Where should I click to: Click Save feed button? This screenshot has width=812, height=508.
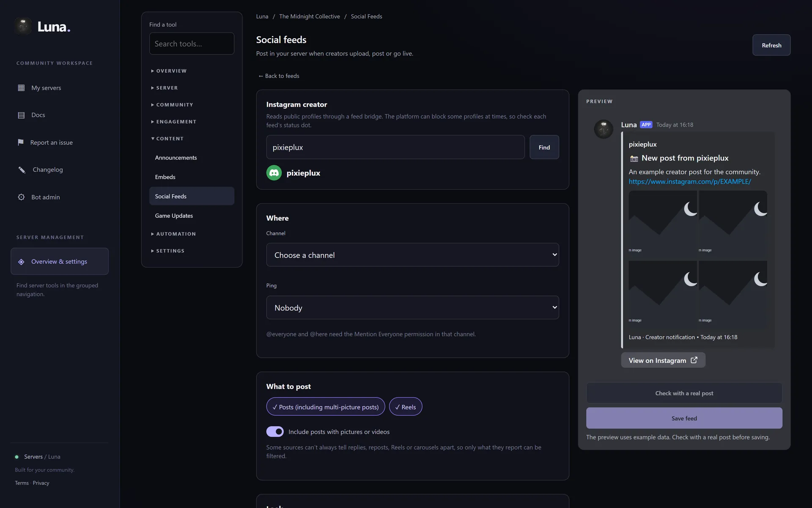684,418
